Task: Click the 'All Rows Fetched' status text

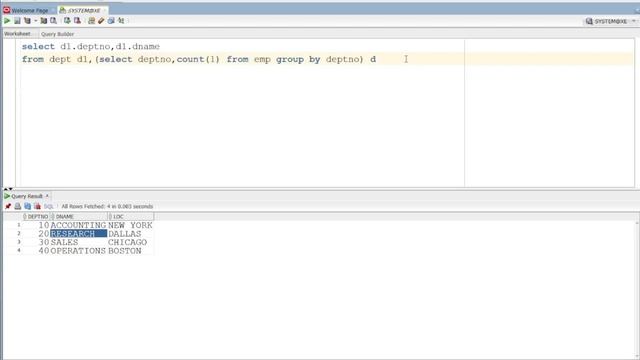Action: click(x=107, y=207)
